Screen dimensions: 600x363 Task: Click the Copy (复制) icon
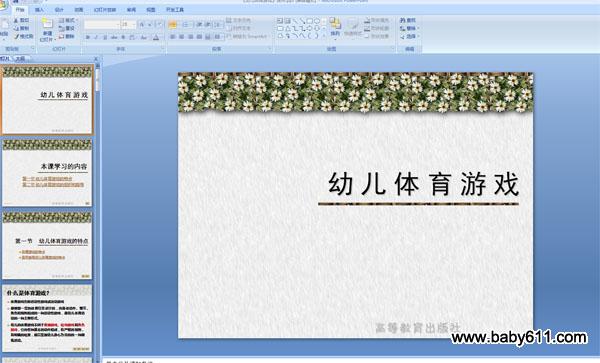pos(16,28)
